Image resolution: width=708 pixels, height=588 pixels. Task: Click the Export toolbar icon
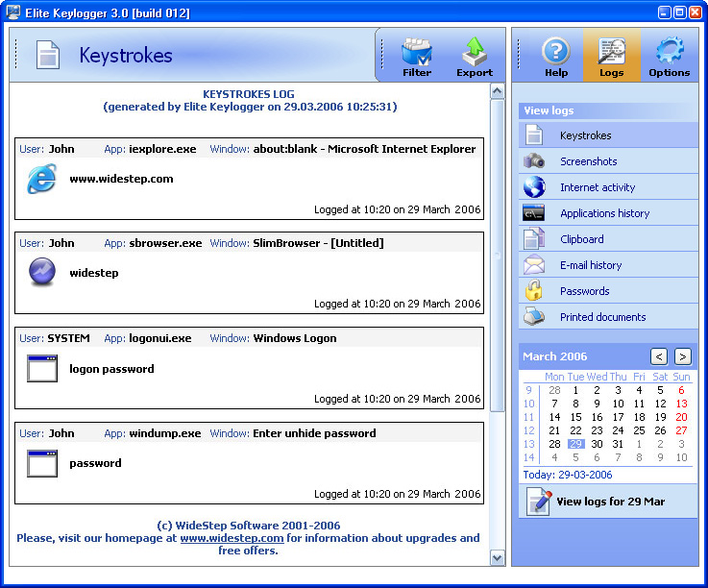pos(474,56)
